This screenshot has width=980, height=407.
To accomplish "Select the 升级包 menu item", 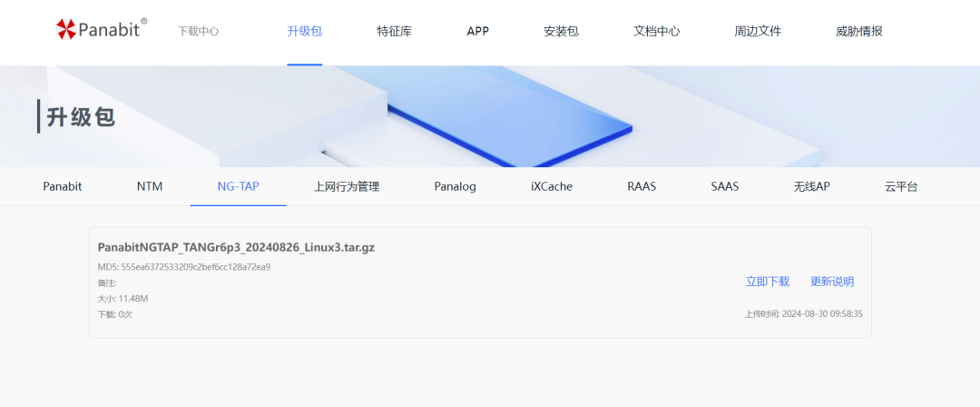I will coord(304,31).
